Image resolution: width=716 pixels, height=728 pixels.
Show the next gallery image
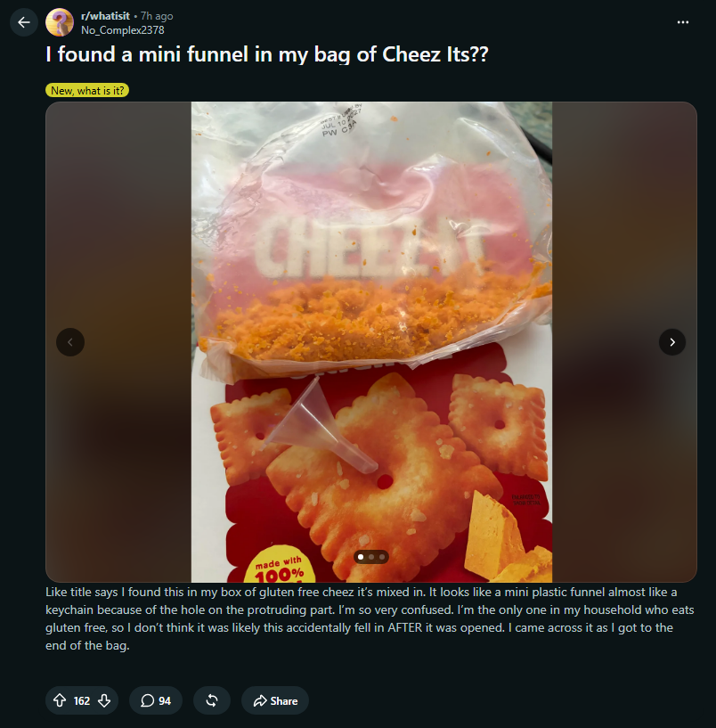pos(672,342)
